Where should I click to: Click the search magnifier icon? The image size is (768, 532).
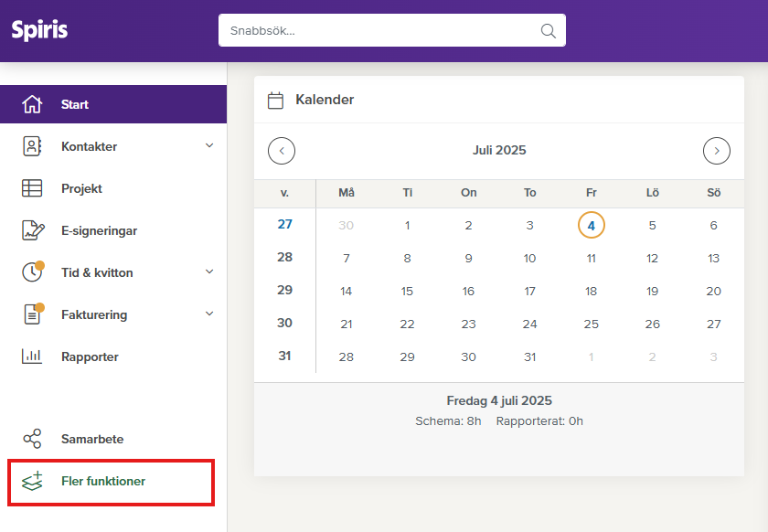[549, 30]
